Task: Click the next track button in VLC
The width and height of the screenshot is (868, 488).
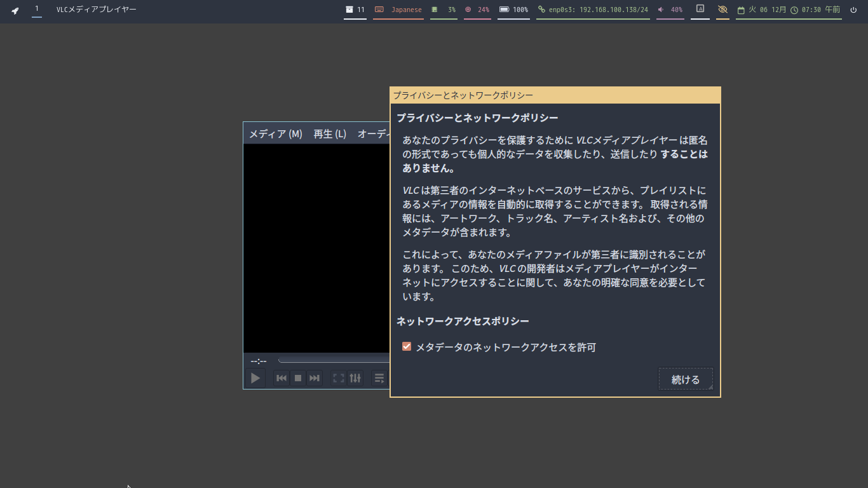Action: coord(315,378)
